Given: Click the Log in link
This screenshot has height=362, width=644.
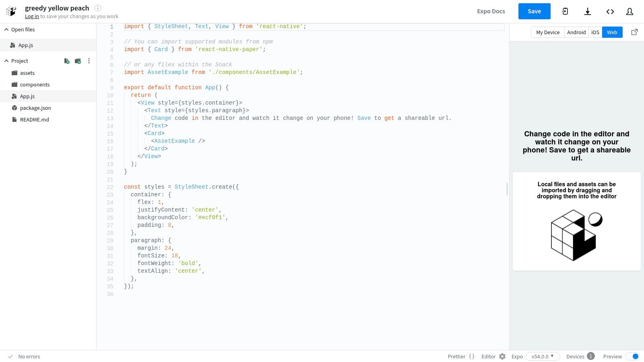Looking at the screenshot, I should [32, 16].
